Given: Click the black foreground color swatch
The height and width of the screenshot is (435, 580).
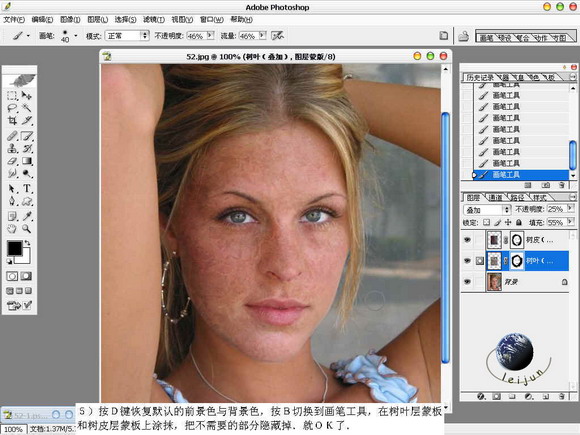Looking at the screenshot, I should click(14, 248).
